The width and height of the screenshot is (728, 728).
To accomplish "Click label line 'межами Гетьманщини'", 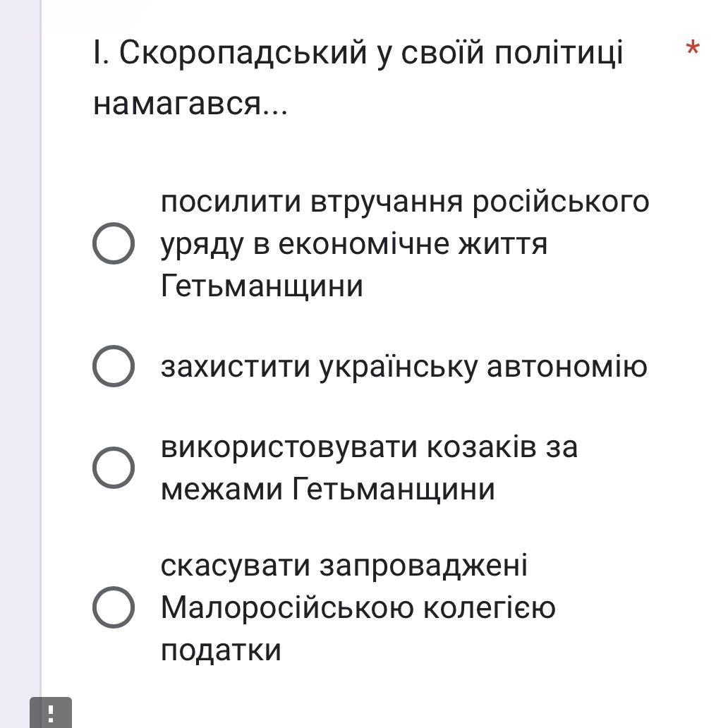I will pos(328,490).
